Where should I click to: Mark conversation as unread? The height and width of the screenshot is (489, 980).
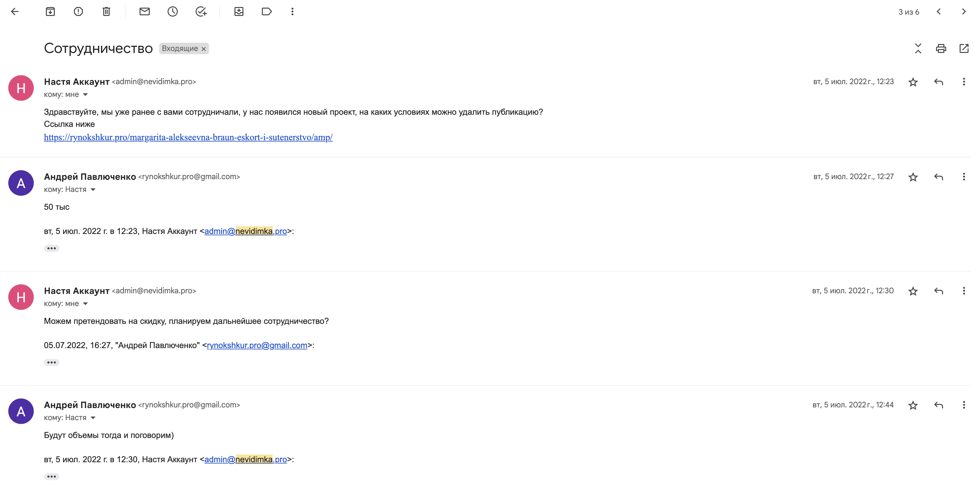pos(145,11)
